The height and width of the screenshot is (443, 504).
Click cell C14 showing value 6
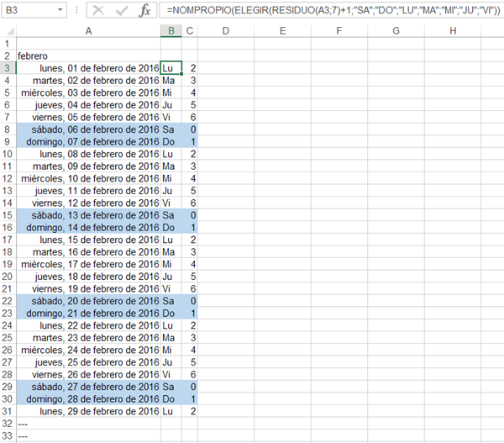190,203
